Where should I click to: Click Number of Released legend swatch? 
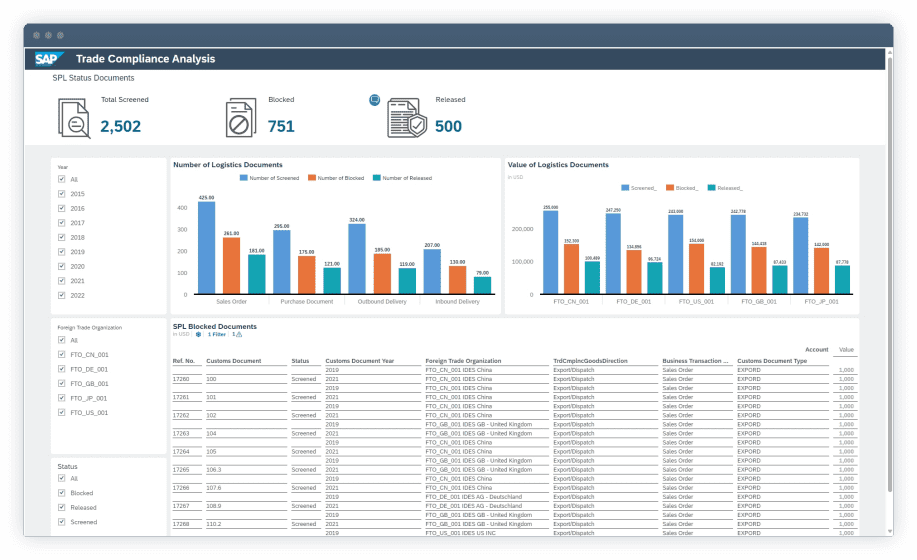[x=377, y=178]
